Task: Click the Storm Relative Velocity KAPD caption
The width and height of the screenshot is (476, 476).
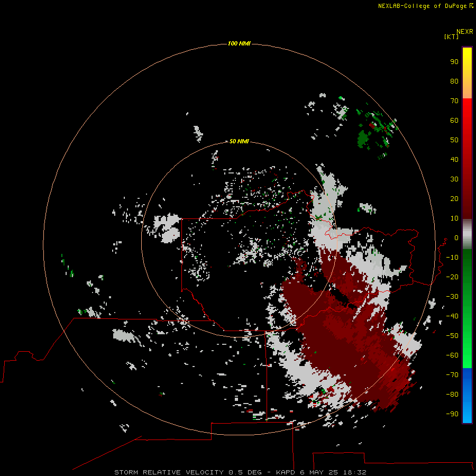Action: tap(240, 472)
